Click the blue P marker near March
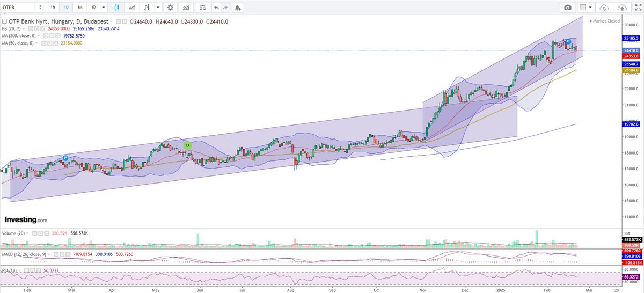Screen dimensions: 644x293 point(65,158)
